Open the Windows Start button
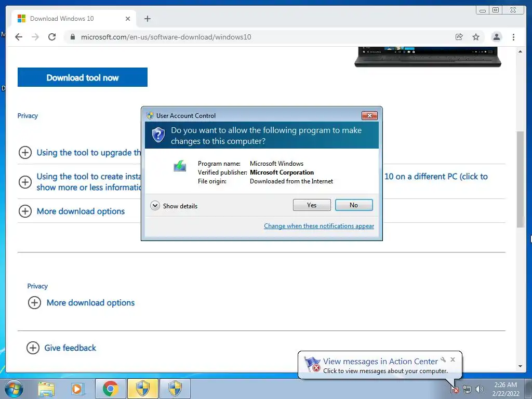Viewport: 532px width, 399px height. click(x=14, y=389)
